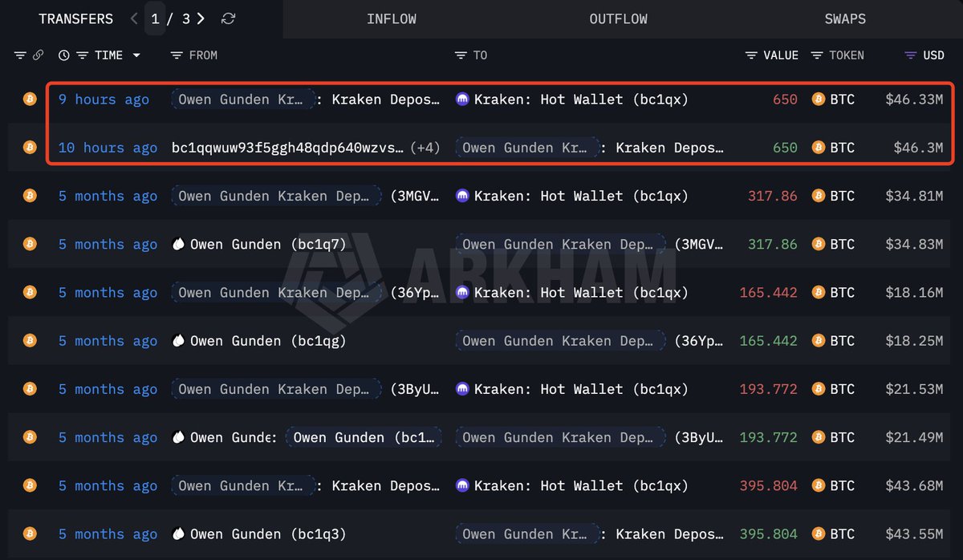Select the TRANSFERS tab
The image size is (963, 560).
(x=75, y=18)
